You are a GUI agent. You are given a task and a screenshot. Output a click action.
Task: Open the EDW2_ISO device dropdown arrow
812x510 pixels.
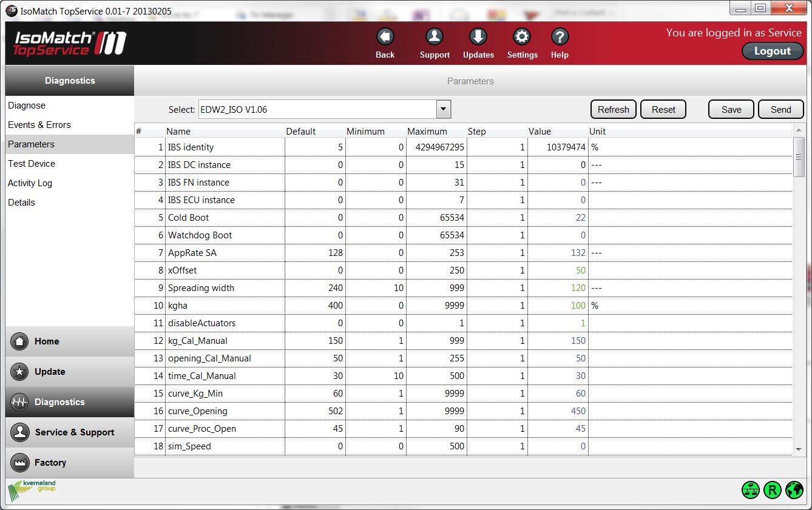444,110
